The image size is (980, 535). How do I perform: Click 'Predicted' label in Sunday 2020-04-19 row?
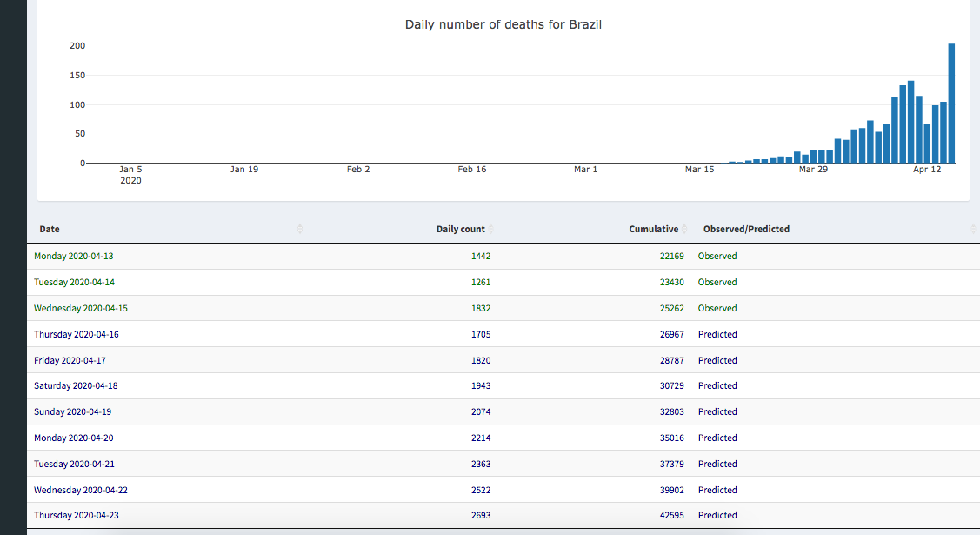click(717, 411)
